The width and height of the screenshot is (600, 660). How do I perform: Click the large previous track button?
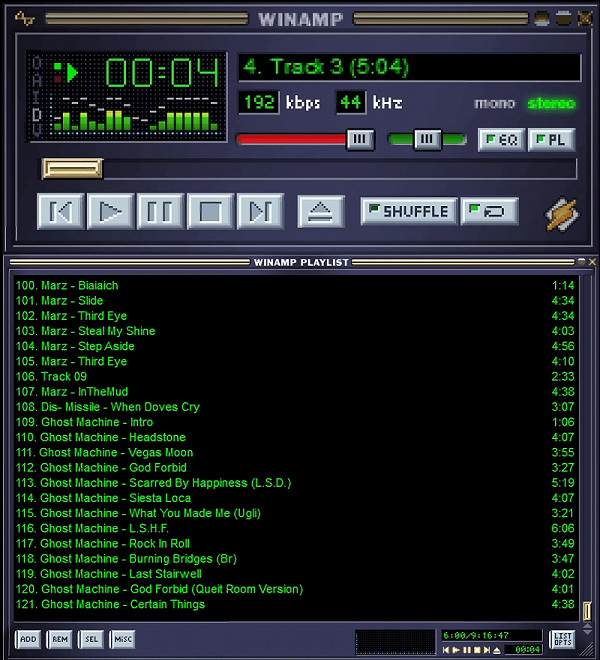(x=61, y=211)
